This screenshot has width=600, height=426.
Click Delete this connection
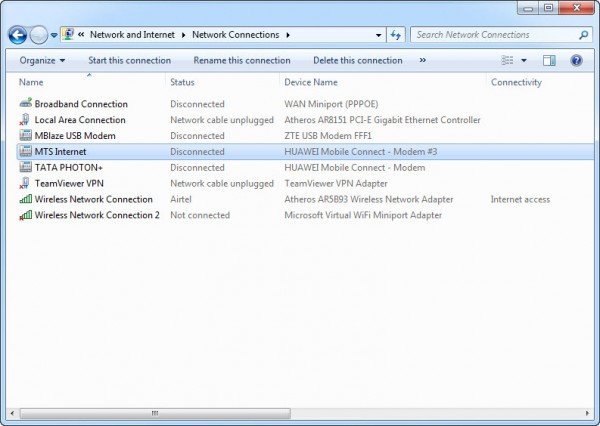[357, 61]
